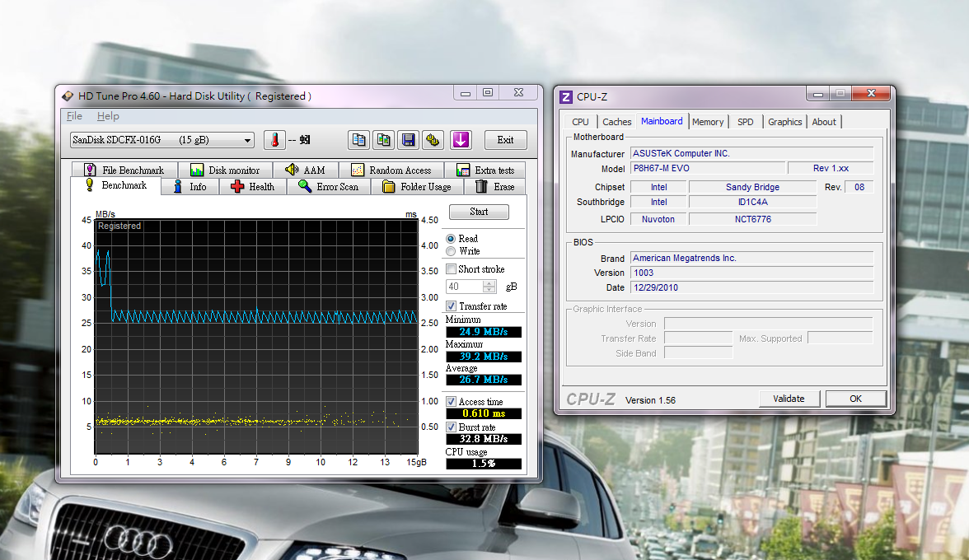Switch to the Memory tab in CPU-Z
Viewport: 969px width, 560px height.
click(x=707, y=122)
